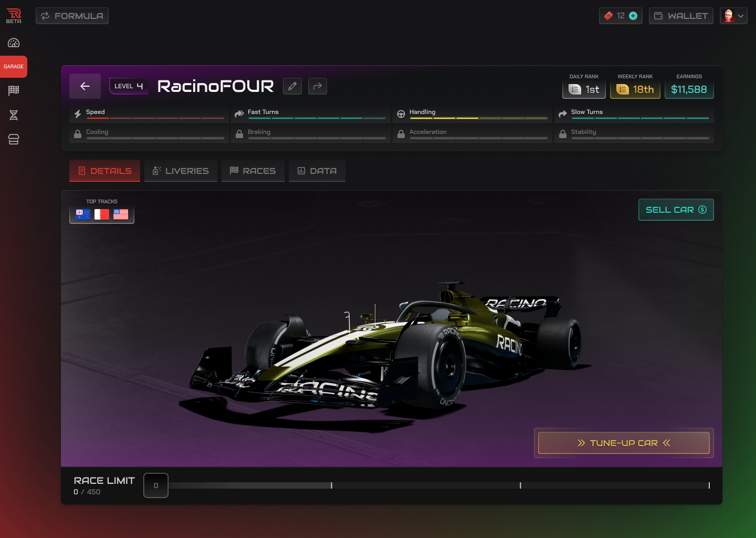The height and width of the screenshot is (538, 756).
Task: Open the WALLET button
Action: point(681,16)
